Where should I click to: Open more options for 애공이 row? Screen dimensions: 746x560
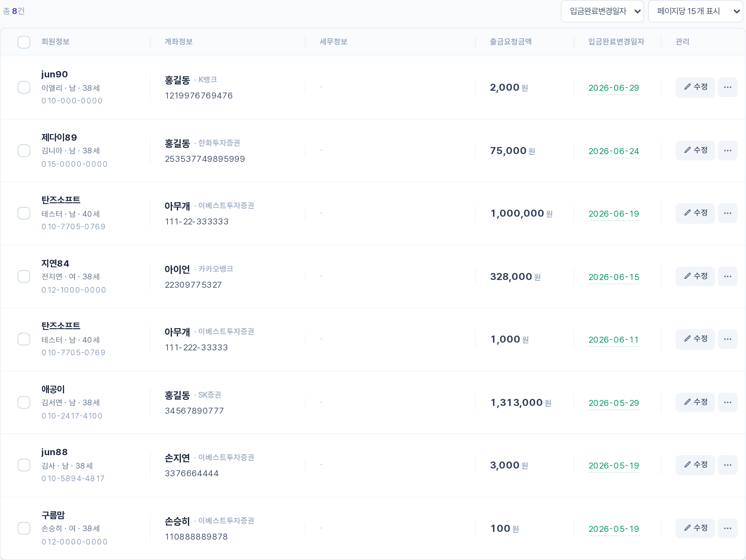coord(727,402)
